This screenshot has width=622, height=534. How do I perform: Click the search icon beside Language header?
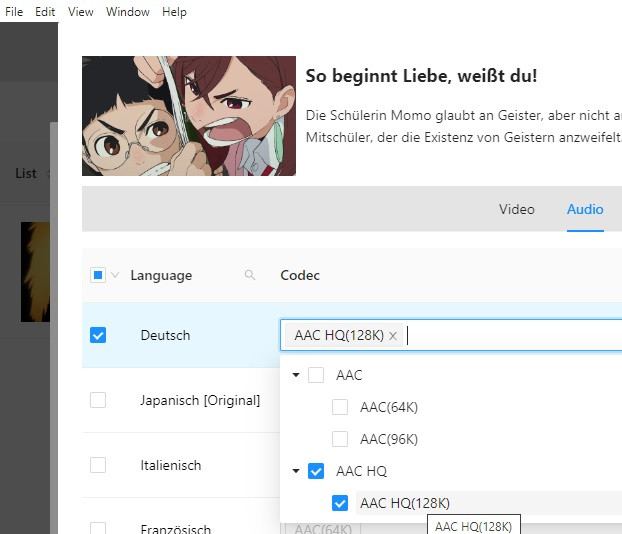250,276
